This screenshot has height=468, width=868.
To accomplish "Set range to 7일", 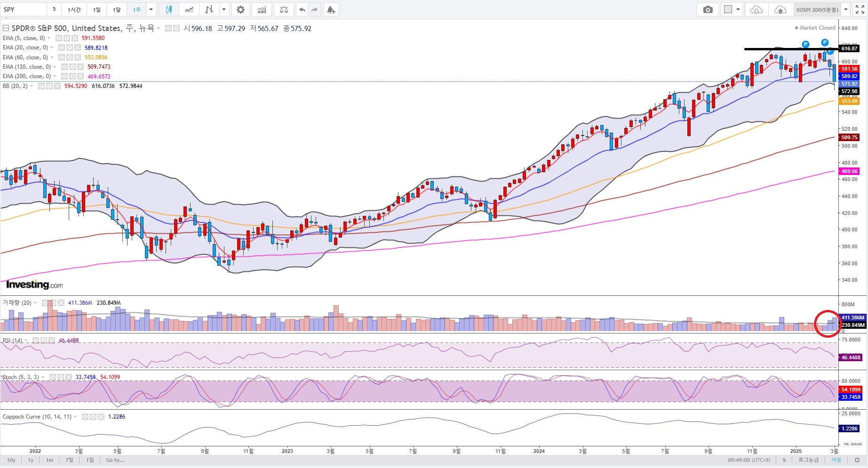I will tap(69, 460).
